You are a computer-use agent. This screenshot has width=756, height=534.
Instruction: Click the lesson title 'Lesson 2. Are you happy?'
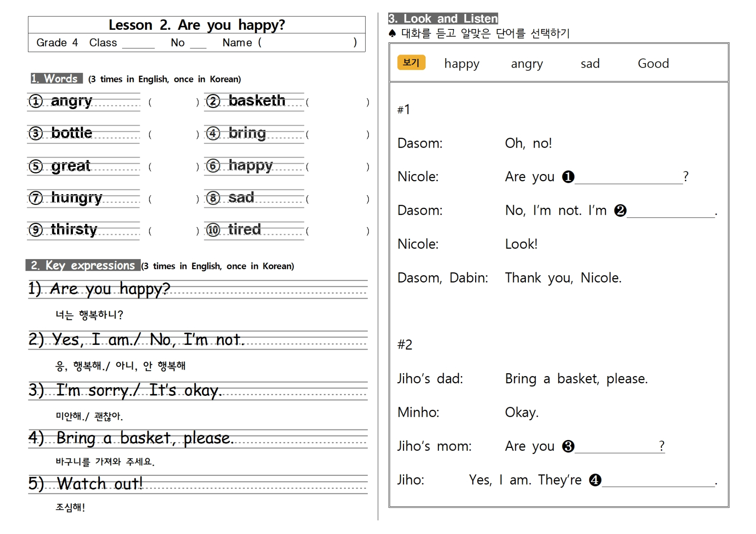click(197, 25)
